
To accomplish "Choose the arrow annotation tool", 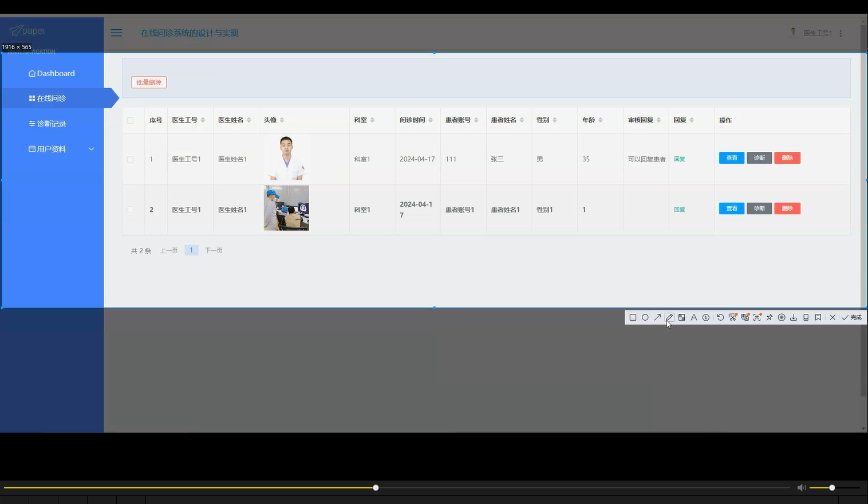I will 657,317.
